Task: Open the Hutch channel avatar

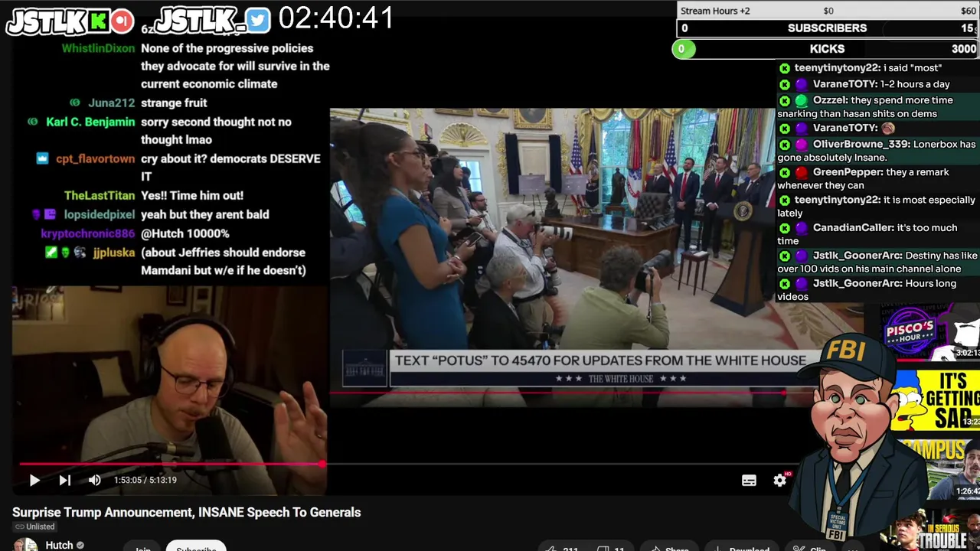Action: pos(25,545)
